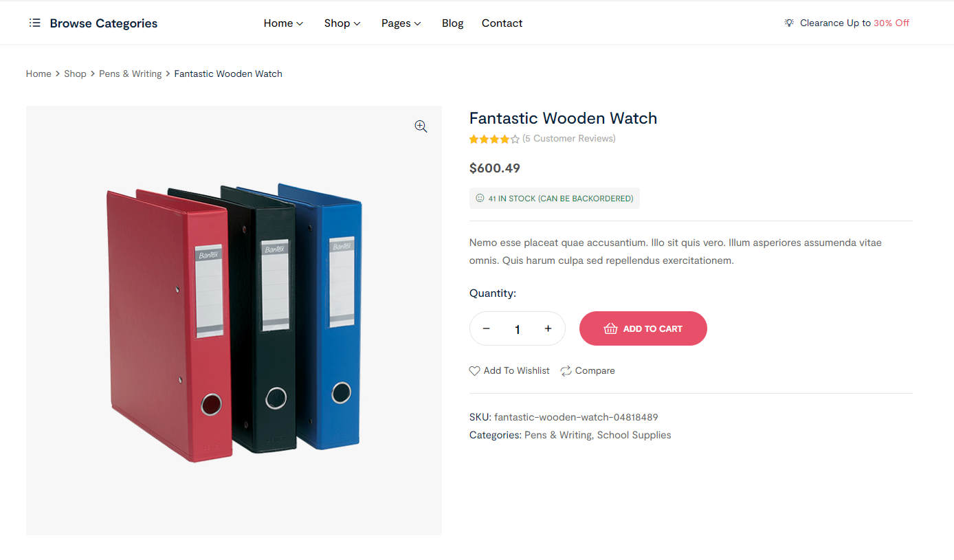Click the wishlist heart icon
Viewport: 954px width, 560px height.
click(x=474, y=371)
